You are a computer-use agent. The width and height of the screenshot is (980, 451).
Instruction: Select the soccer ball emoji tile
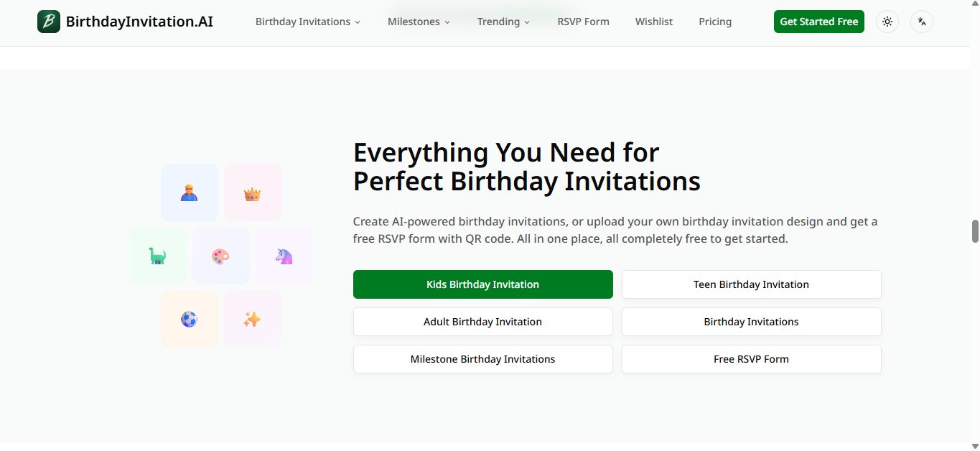point(190,318)
